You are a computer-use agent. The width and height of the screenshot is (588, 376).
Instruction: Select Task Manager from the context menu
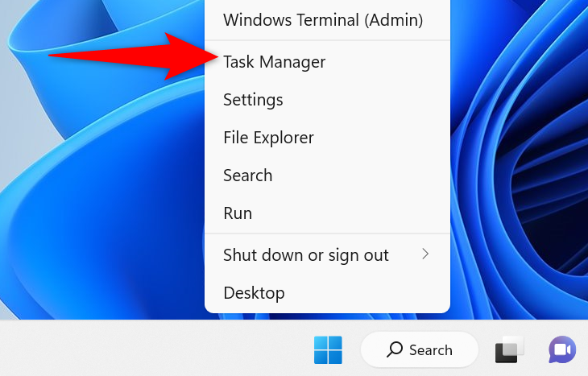coord(274,62)
